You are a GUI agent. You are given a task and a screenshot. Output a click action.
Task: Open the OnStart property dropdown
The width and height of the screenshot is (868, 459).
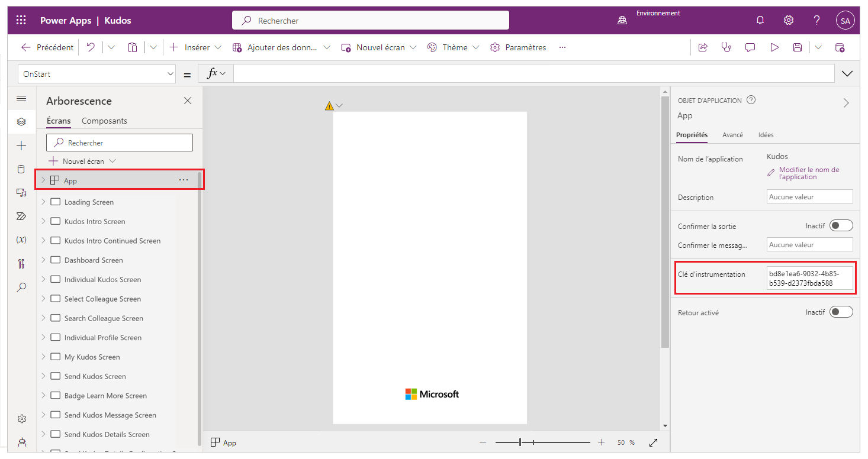pos(97,74)
